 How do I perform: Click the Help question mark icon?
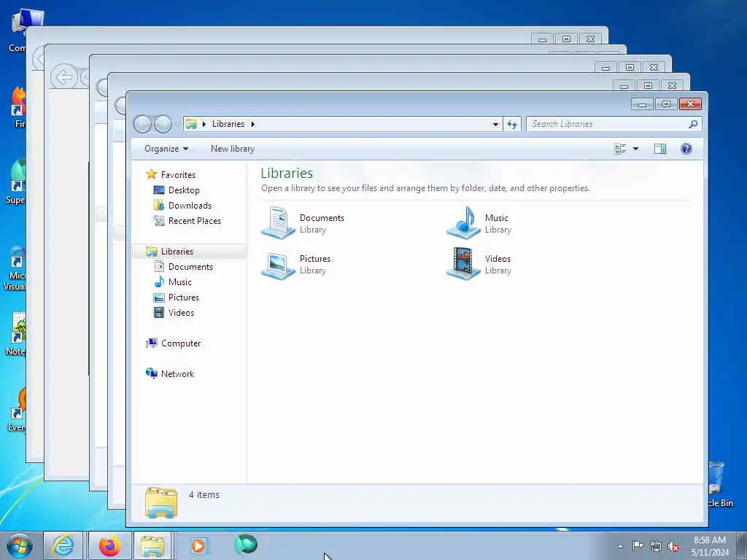[x=686, y=149]
